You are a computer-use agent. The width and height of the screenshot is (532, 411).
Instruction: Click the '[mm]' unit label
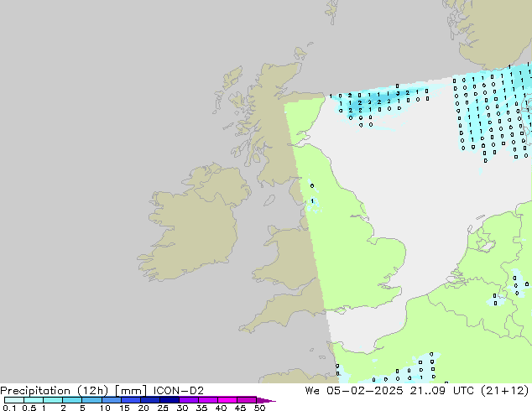point(131,391)
